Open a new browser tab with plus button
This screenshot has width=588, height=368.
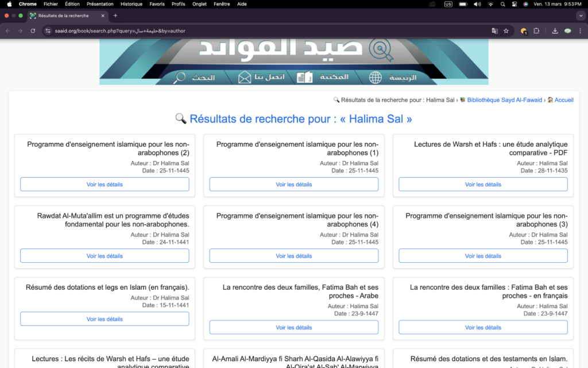tap(115, 16)
